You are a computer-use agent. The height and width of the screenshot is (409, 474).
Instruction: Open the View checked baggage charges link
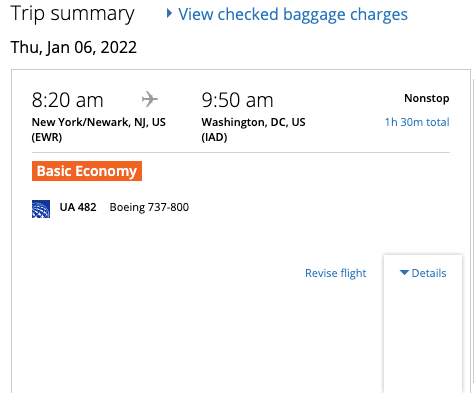293,14
